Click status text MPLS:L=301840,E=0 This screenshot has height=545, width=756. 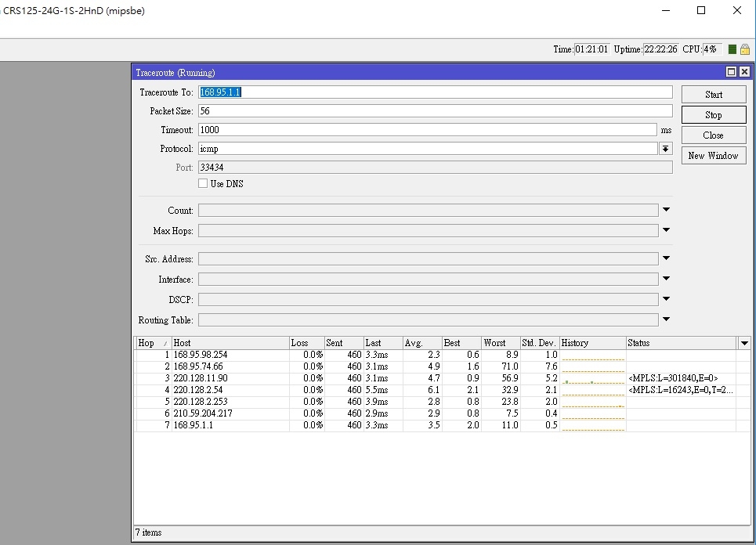pos(673,378)
